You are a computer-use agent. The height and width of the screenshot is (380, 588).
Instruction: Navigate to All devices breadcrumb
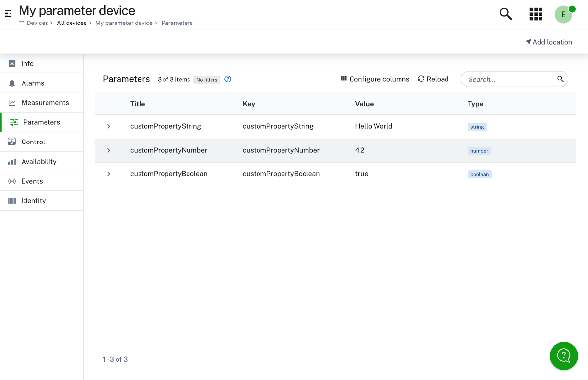tap(71, 23)
